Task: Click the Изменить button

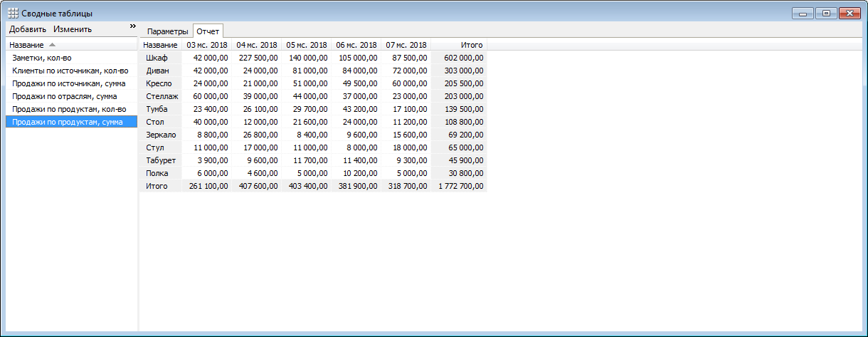Action: 73,29
